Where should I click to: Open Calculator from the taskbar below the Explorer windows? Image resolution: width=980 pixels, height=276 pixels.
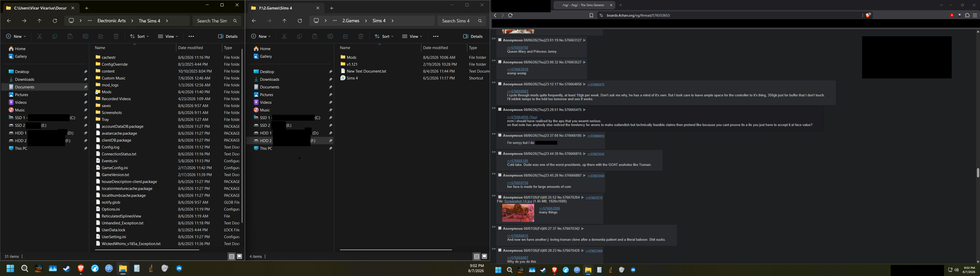click(137, 268)
